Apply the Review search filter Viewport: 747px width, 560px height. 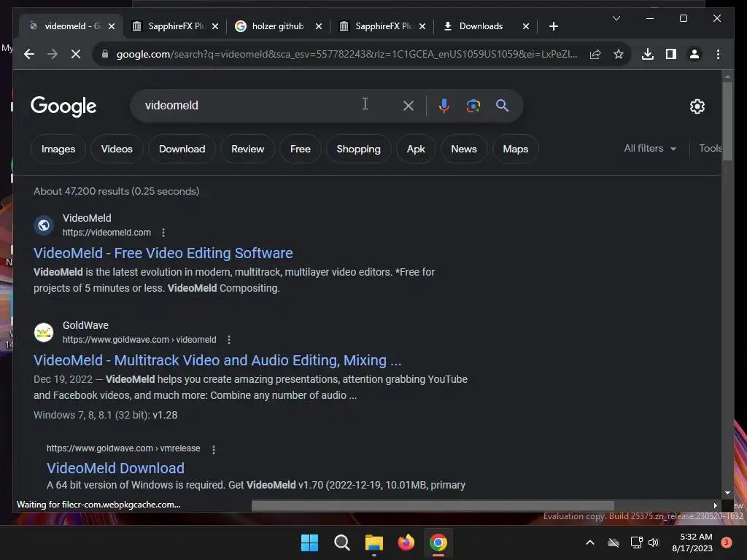(248, 149)
